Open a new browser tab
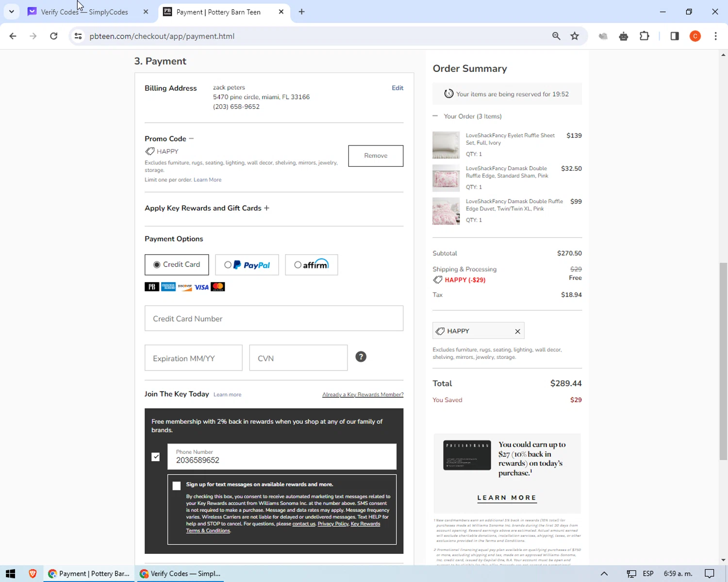This screenshot has width=728, height=582. [x=301, y=12]
